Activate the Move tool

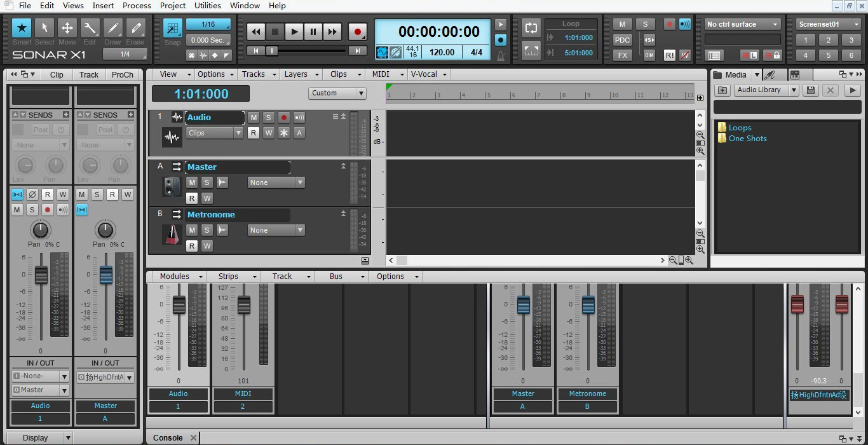(x=67, y=28)
